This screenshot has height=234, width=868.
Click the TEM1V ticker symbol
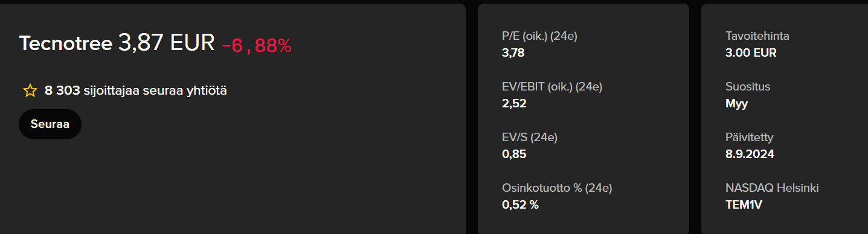click(x=744, y=204)
